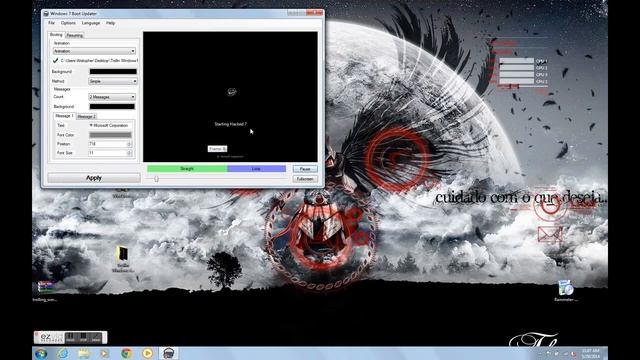Click the ezvid recorder stop button
The image size is (640, 360).
83,337
